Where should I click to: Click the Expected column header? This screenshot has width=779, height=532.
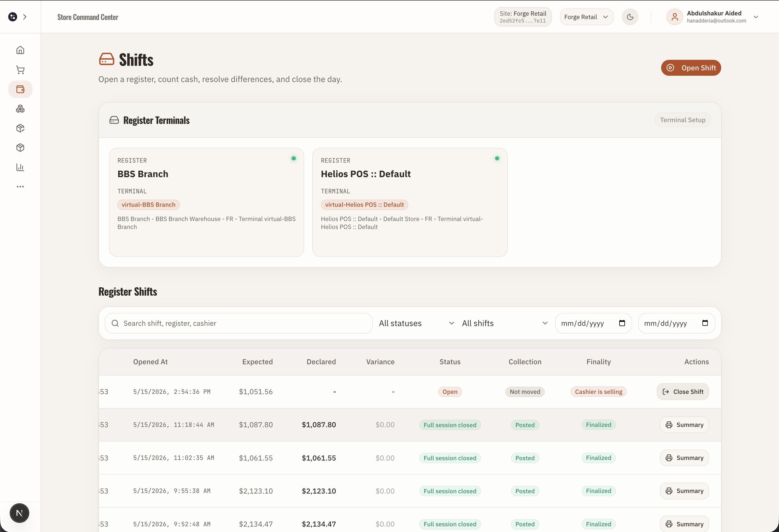coord(257,362)
